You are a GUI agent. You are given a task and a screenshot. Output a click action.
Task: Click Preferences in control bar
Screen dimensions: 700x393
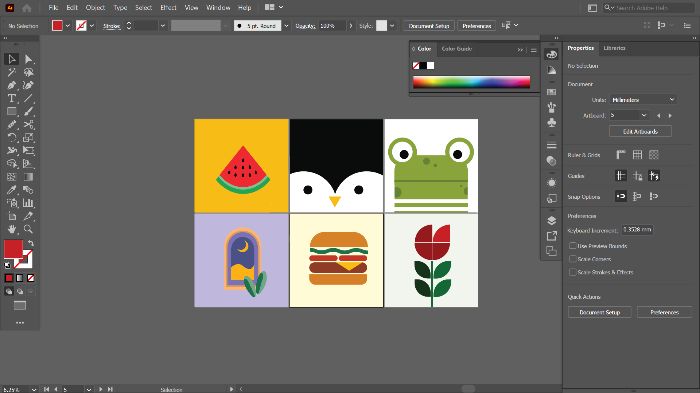[x=476, y=26]
